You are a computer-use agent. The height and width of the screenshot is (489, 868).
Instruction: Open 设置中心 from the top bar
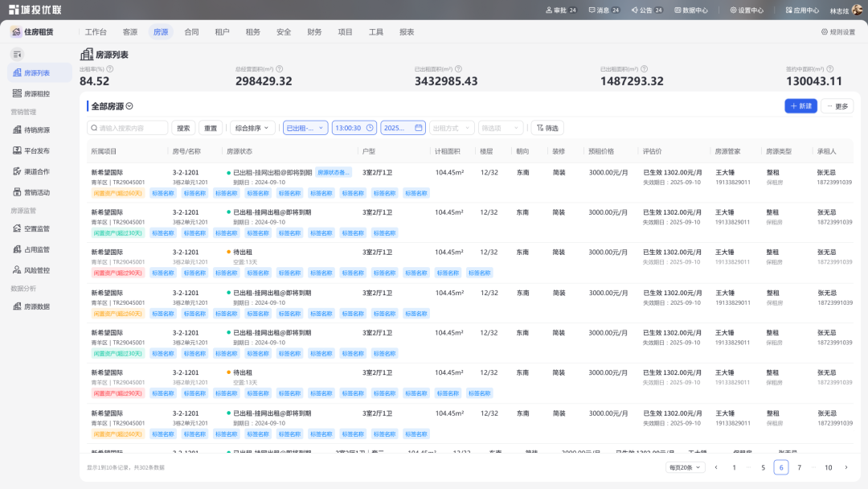tap(746, 10)
